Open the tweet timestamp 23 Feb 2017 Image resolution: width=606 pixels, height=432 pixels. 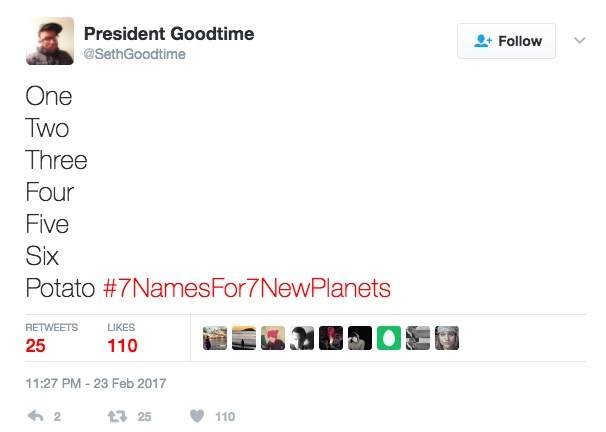[x=96, y=383]
